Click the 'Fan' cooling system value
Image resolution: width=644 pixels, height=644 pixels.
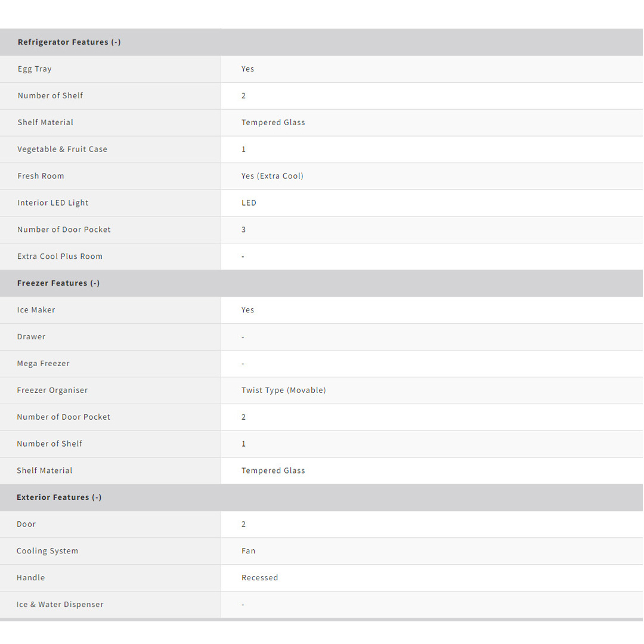coord(249,551)
